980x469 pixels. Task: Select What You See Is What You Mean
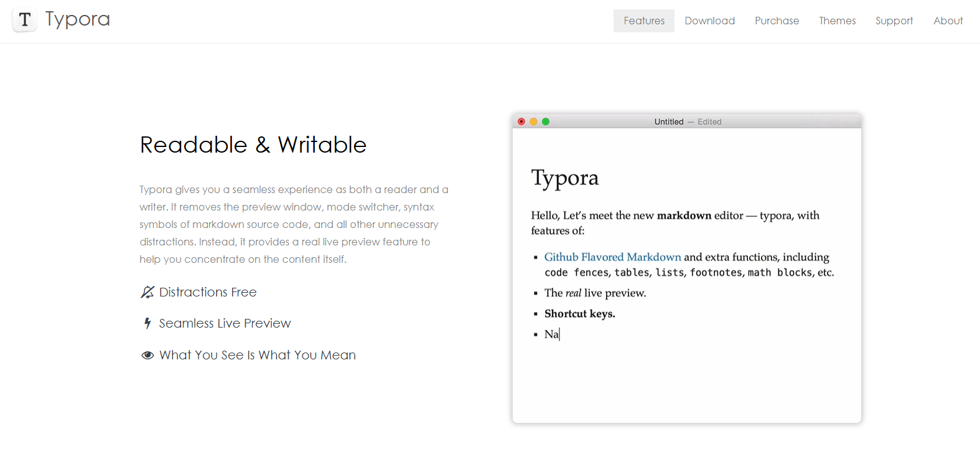(258, 355)
